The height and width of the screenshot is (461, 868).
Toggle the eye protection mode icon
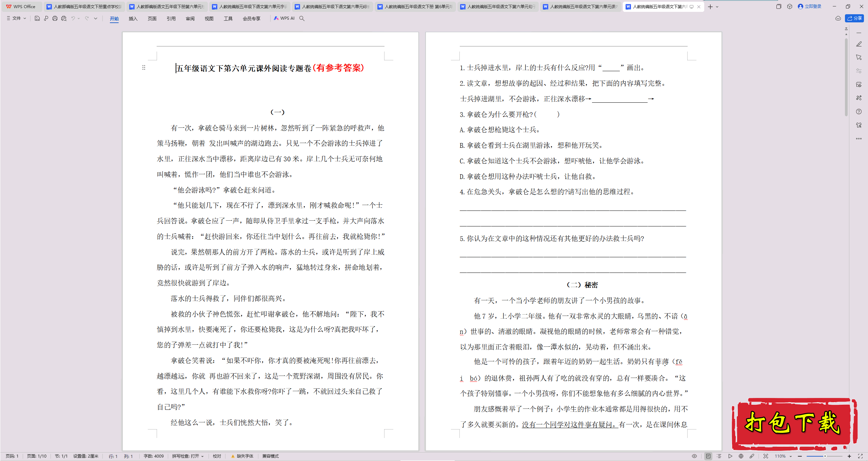click(694, 456)
